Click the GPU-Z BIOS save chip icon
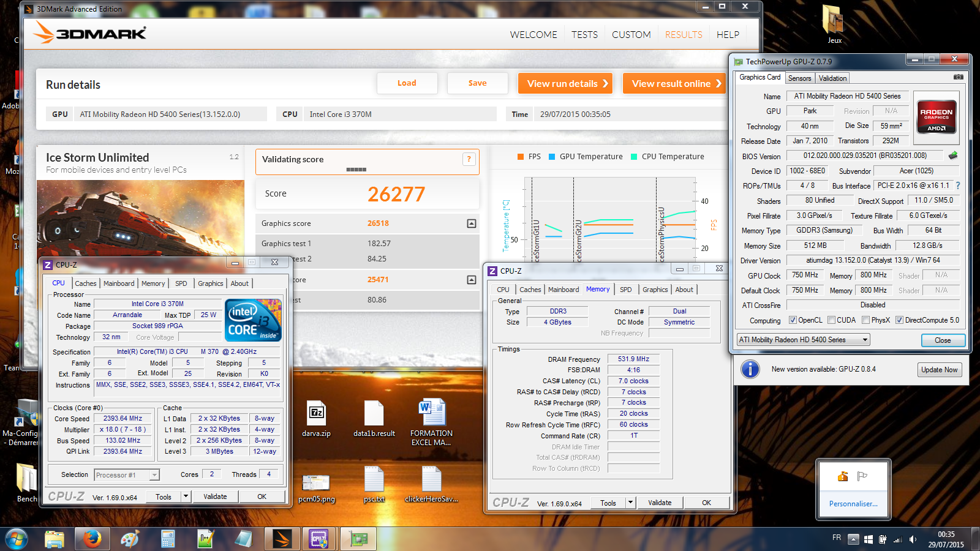This screenshot has width=980, height=551. click(x=952, y=156)
